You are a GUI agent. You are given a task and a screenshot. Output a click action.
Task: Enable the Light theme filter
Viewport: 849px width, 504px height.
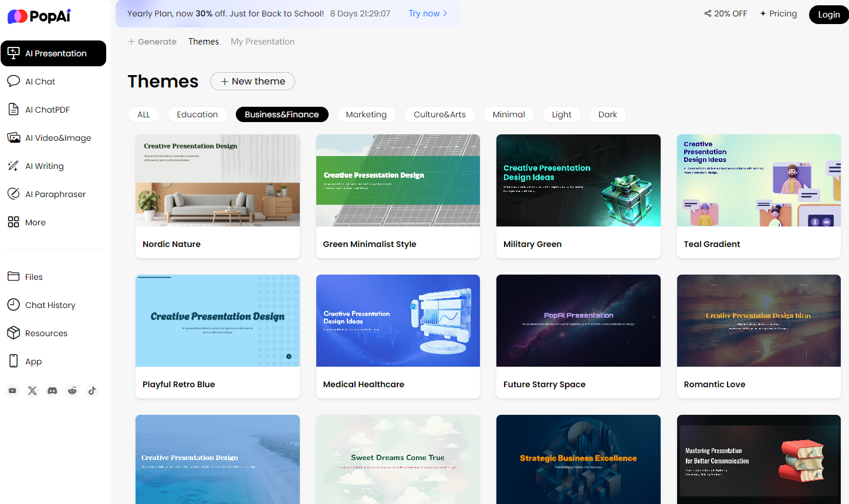(561, 114)
